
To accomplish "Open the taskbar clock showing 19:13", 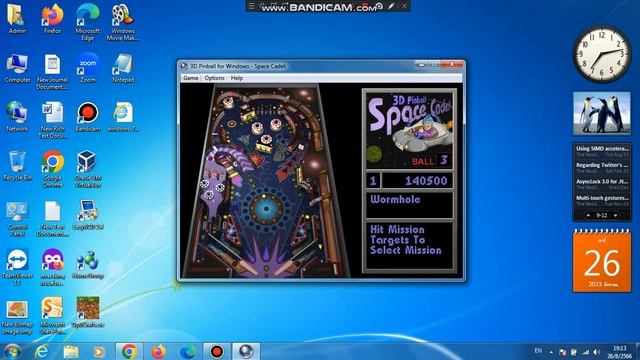I will tap(620, 352).
